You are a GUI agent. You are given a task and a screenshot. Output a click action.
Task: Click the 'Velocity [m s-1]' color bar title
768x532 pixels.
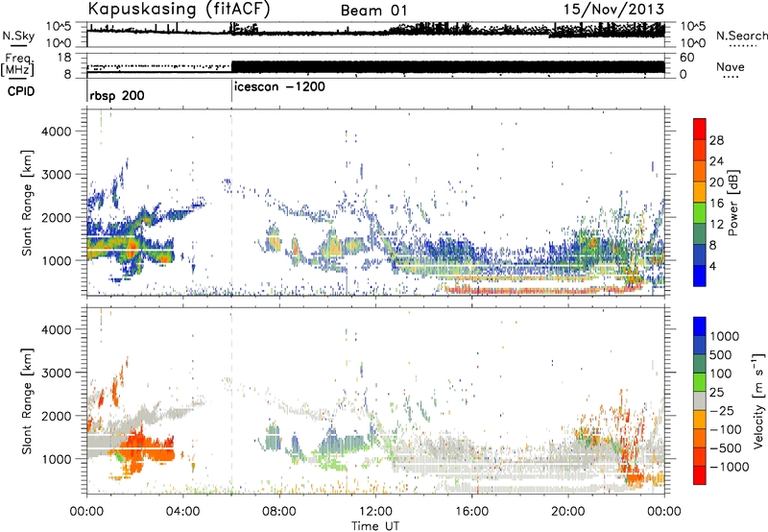[758, 400]
